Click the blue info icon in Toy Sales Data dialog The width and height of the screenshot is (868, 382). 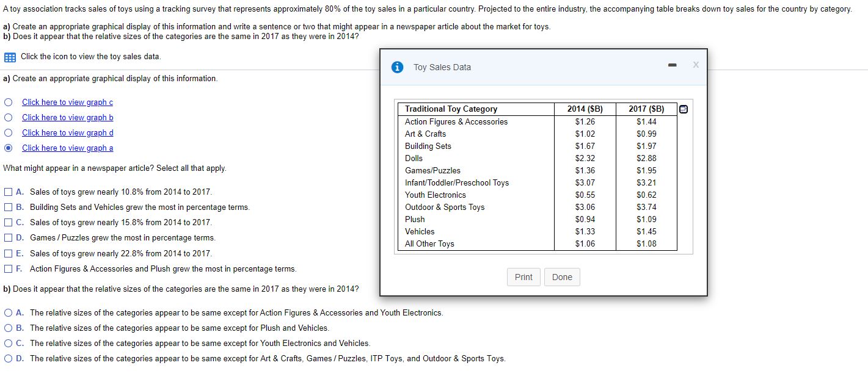tap(398, 67)
